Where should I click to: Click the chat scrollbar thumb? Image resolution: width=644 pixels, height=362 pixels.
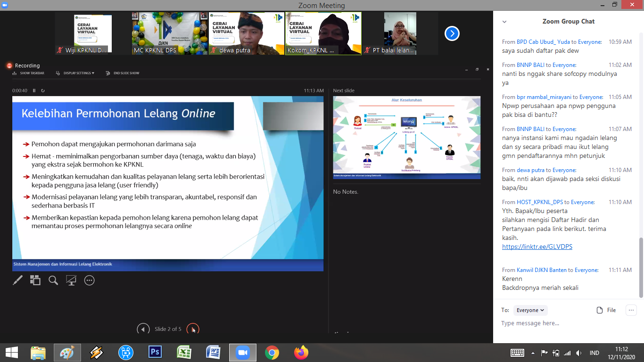[x=641, y=267]
